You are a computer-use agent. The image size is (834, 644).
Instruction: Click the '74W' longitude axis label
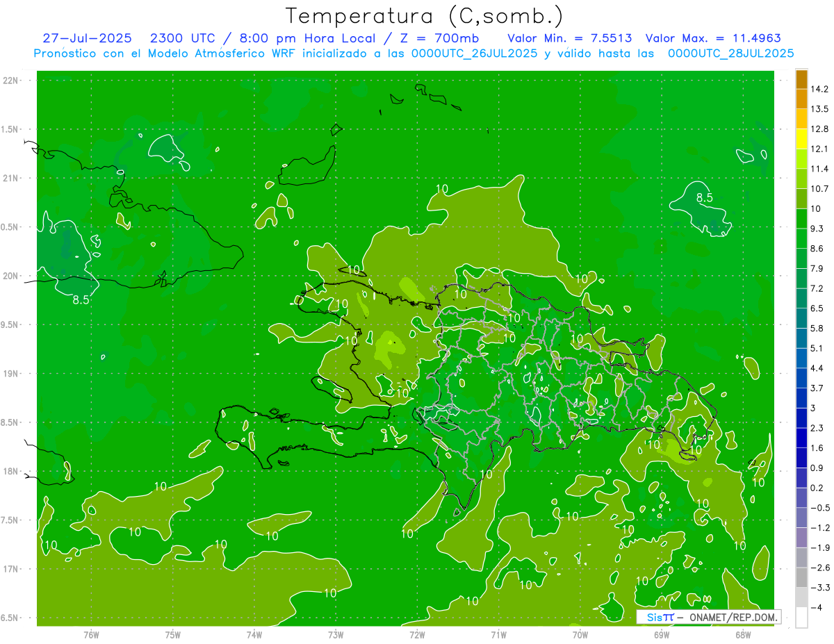point(254,634)
